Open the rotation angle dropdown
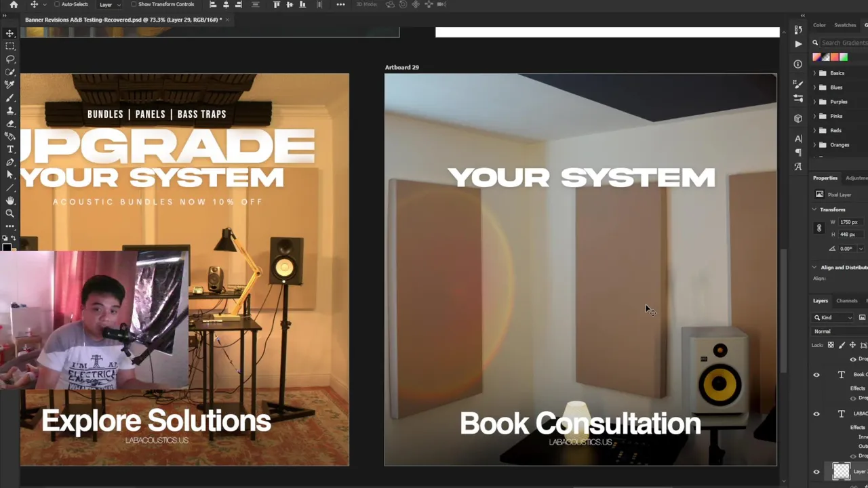 [861, 249]
